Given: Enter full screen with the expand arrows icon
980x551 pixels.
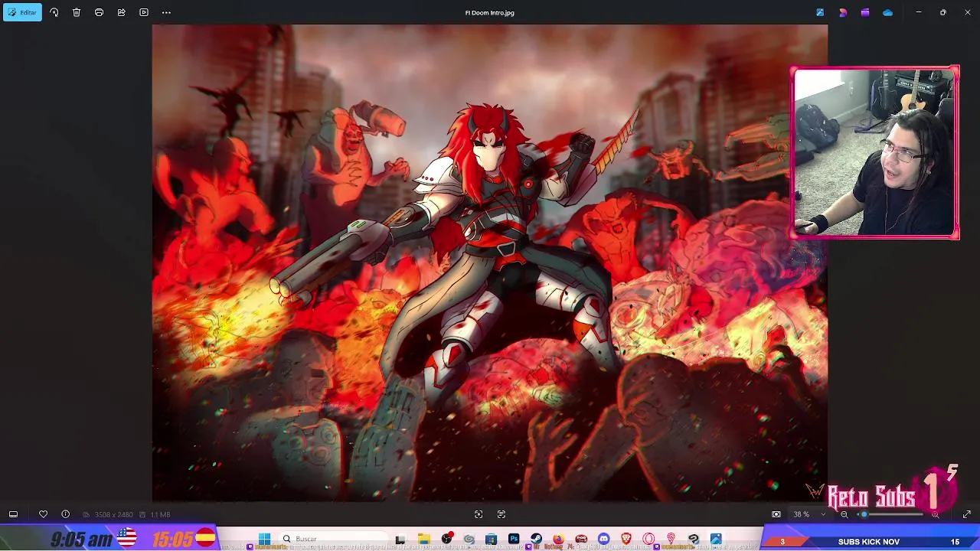Looking at the screenshot, I should tap(967, 514).
